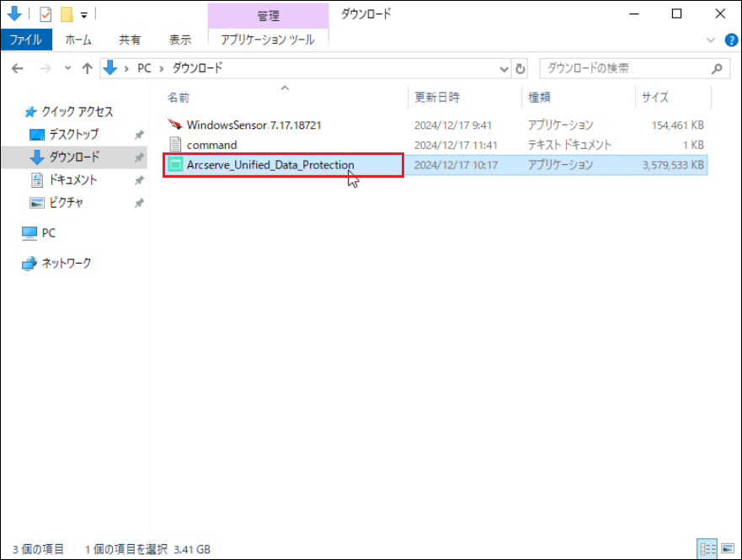
Task: Open ダウンロード in the navigation pane
Action: [74, 157]
